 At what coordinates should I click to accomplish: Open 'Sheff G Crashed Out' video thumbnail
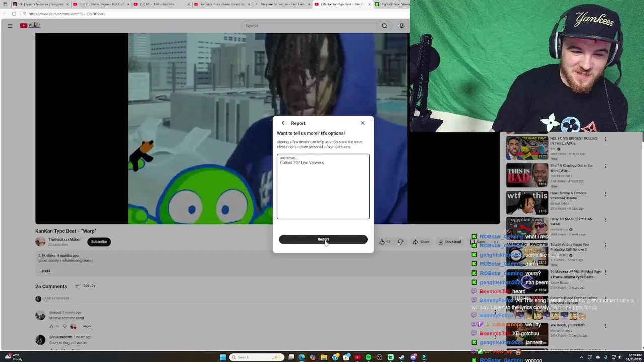[x=527, y=175]
